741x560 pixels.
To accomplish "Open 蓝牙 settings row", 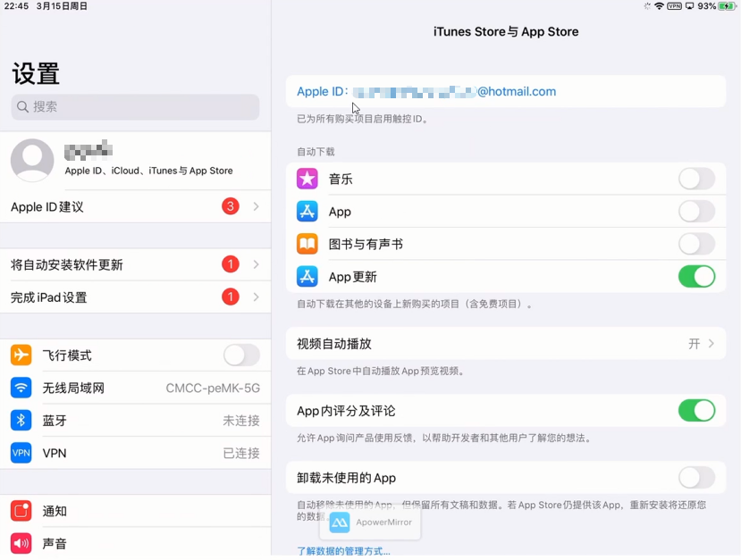I will 136,421.
